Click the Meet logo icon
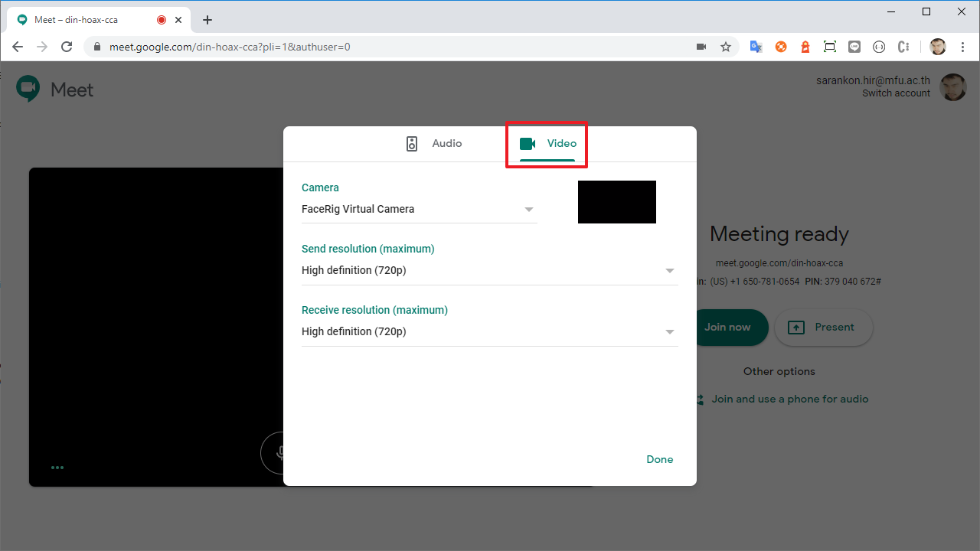The image size is (980, 551). [x=28, y=89]
